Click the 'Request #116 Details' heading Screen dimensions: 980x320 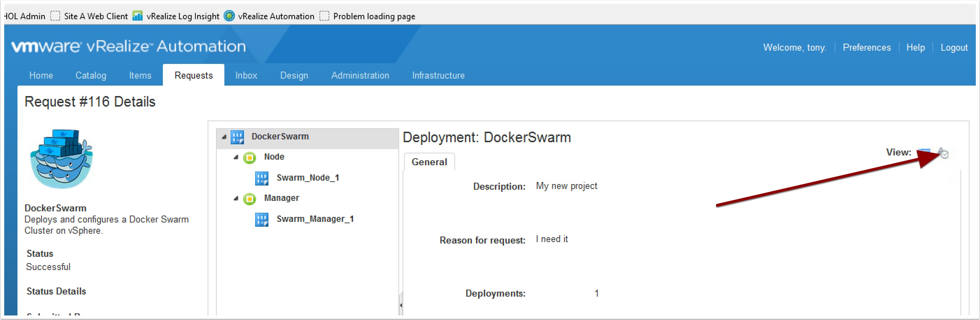point(90,102)
